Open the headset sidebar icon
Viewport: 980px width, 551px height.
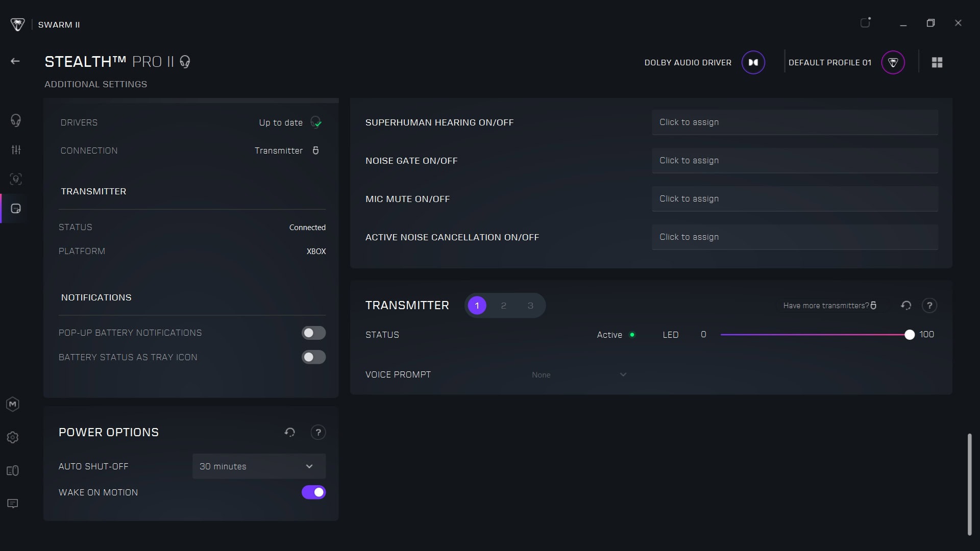[x=16, y=120]
